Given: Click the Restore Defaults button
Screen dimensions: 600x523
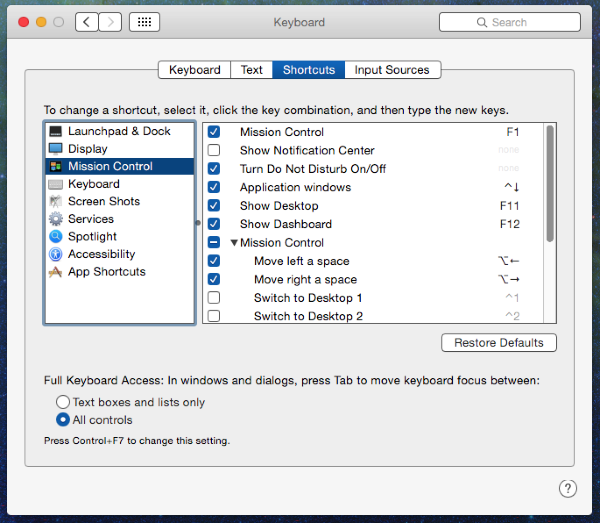Looking at the screenshot, I should (x=499, y=342).
